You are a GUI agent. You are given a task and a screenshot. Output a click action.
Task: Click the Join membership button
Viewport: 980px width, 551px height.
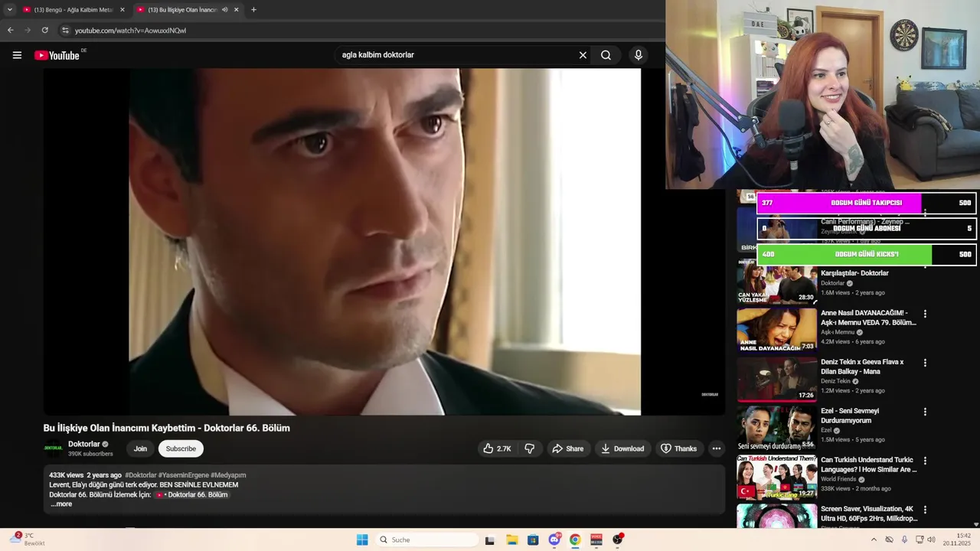click(140, 448)
